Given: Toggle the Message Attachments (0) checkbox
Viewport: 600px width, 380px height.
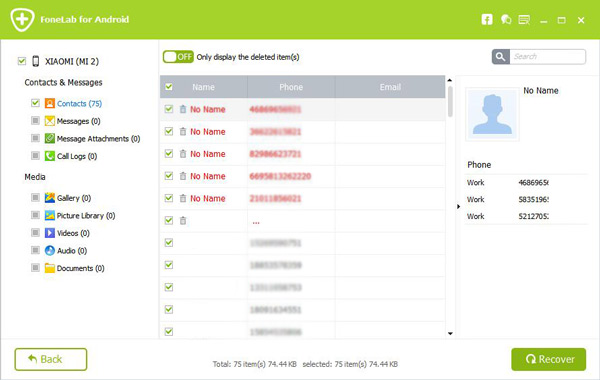Looking at the screenshot, I should coord(35,138).
